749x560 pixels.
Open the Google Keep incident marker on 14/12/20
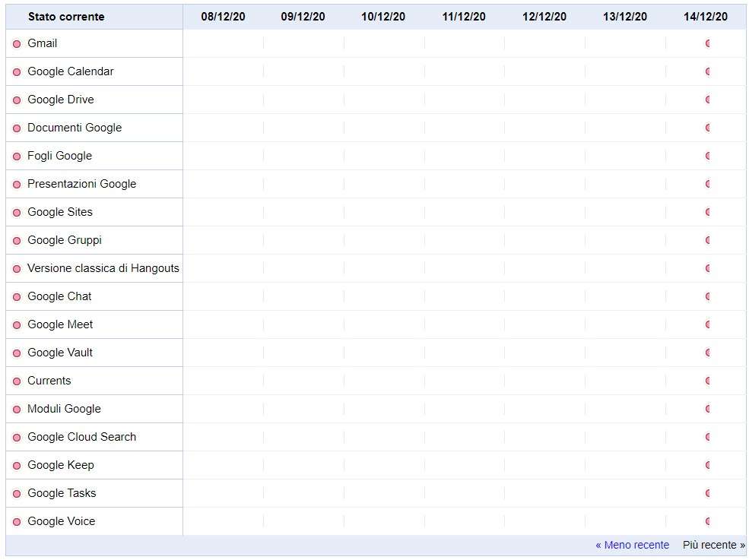point(707,465)
